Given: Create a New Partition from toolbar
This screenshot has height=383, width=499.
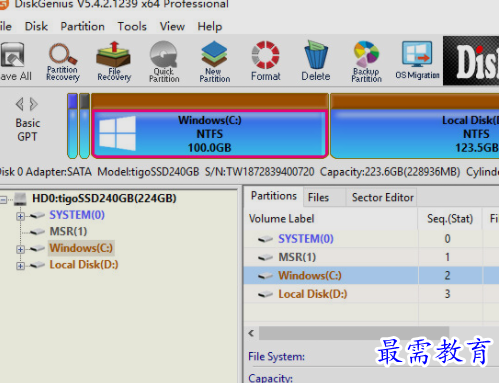Looking at the screenshot, I should pyautogui.click(x=215, y=62).
